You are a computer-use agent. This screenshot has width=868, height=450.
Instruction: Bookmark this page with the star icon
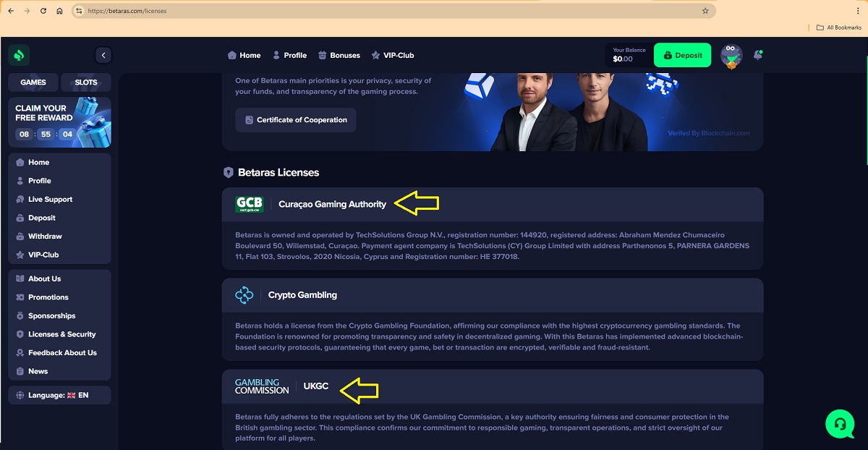point(705,11)
